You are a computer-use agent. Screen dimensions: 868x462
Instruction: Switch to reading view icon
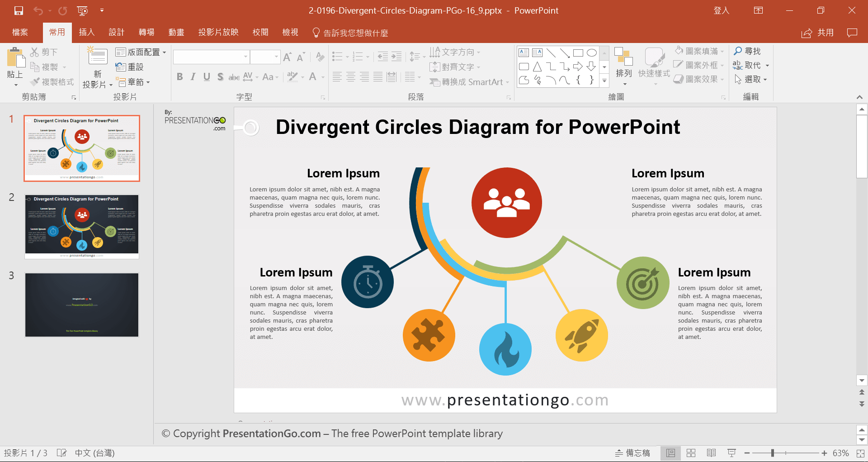pos(711,453)
